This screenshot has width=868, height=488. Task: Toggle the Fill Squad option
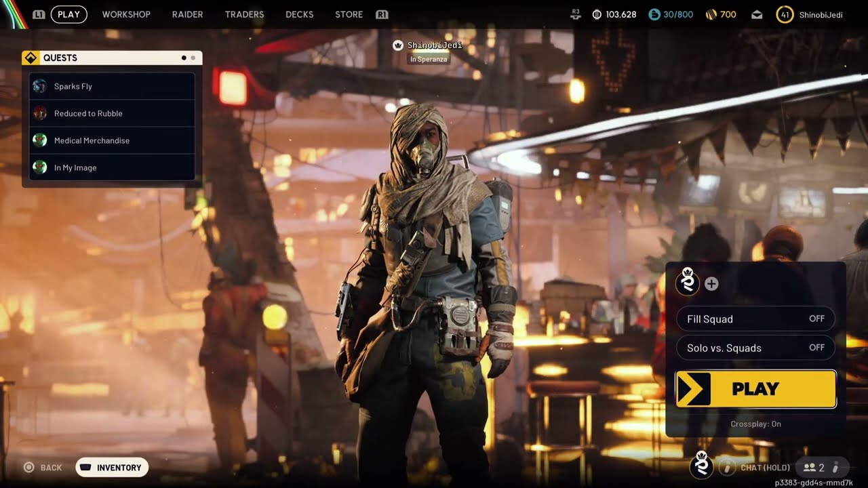click(755, 319)
